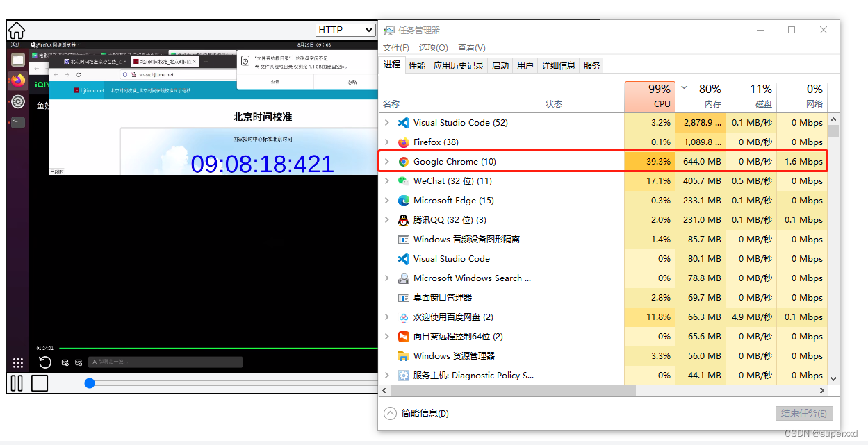868x445 pixels.
Task: Open the apps grid icon in the player corner
Action: tap(18, 362)
